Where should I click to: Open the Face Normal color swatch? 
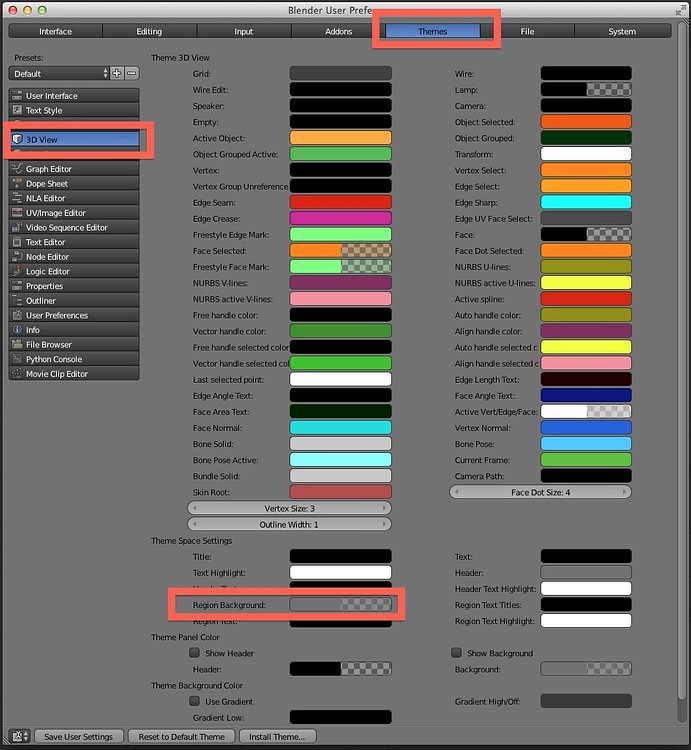tap(340, 428)
